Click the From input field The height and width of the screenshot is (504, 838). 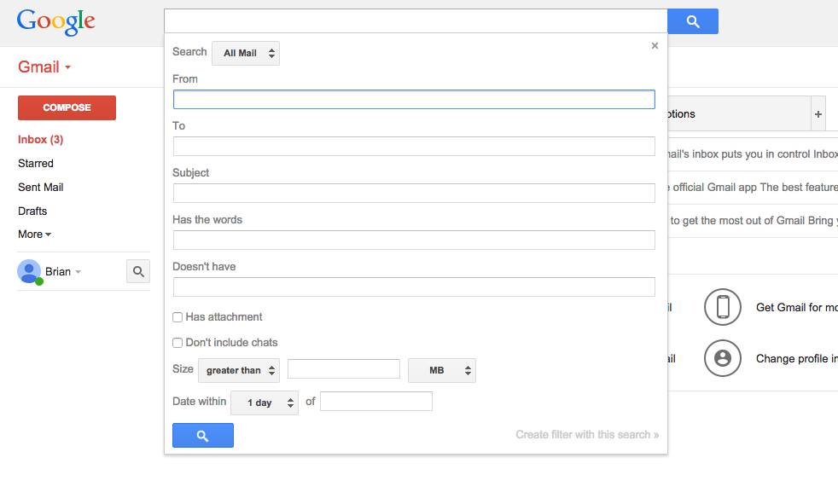(x=414, y=99)
